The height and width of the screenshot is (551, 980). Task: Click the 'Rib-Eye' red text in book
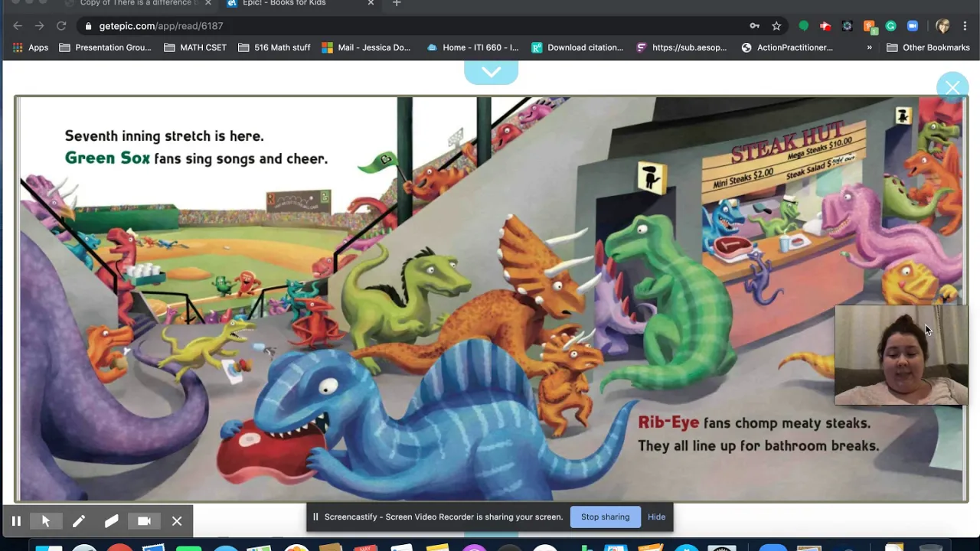pos(668,423)
